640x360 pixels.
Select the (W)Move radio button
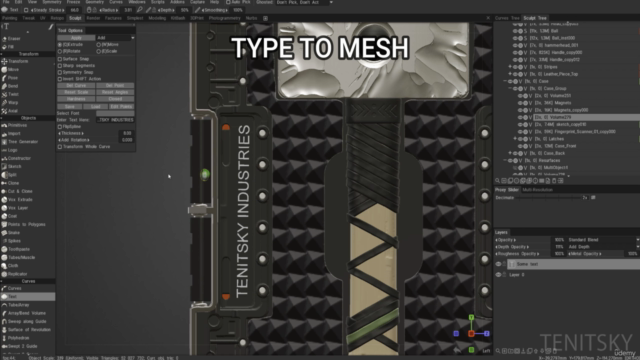tap(98, 44)
